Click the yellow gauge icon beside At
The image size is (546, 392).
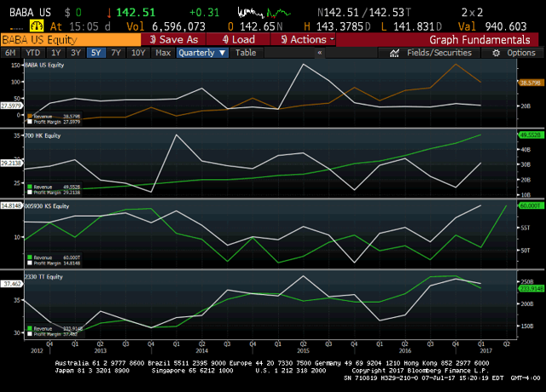point(37,26)
